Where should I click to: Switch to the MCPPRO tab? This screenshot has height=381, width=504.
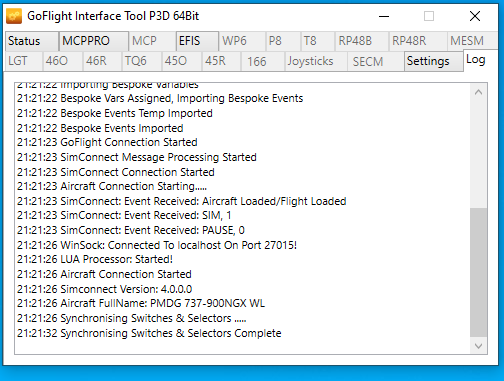coord(94,41)
